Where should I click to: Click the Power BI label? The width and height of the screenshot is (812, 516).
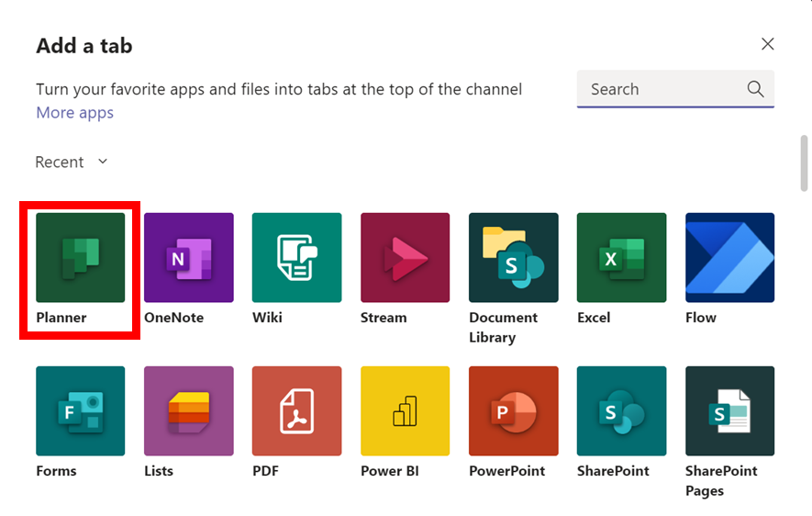[389, 471]
